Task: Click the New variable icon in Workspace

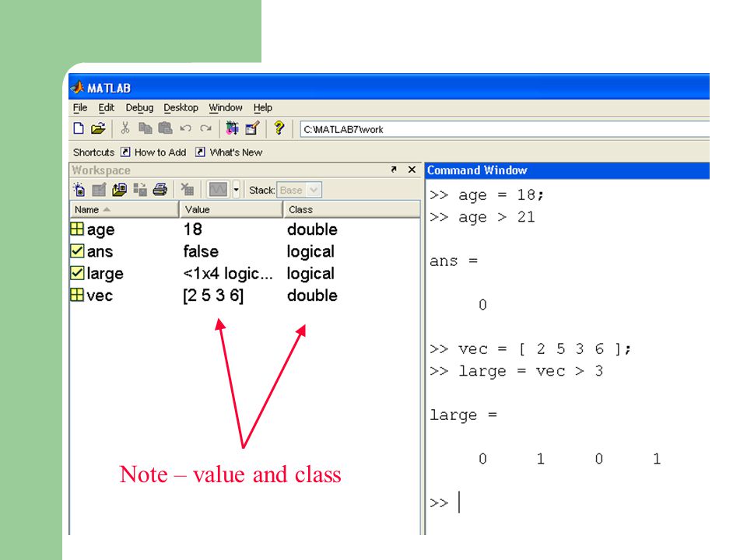Action: point(79,190)
